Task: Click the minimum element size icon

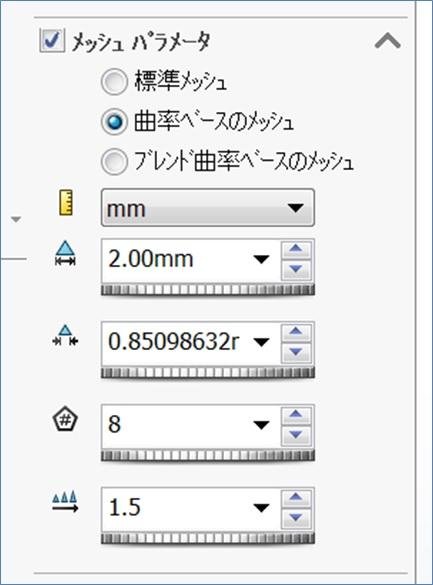Action: (x=65, y=336)
